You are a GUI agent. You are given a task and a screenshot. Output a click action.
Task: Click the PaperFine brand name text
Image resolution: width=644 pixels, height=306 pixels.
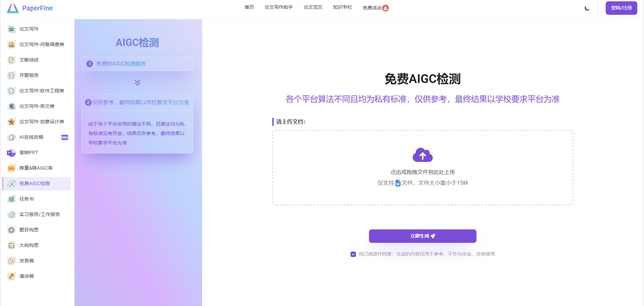pyautogui.click(x=37, y=8)
